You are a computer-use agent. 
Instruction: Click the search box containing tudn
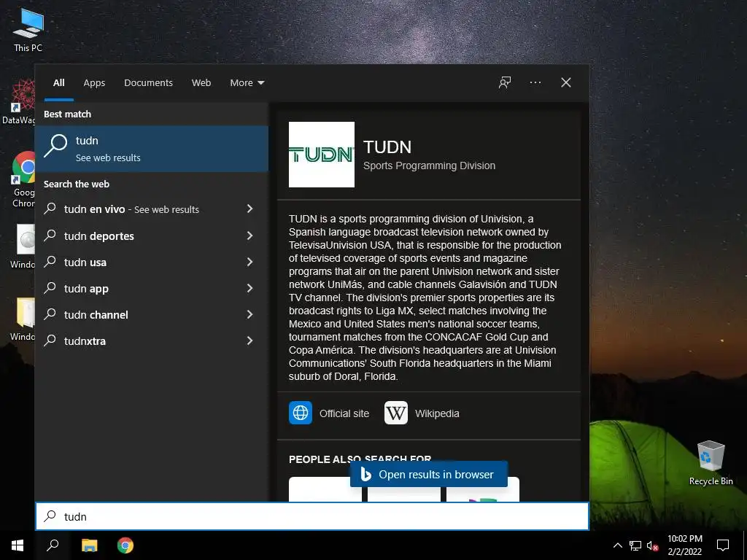click(312, 516)
